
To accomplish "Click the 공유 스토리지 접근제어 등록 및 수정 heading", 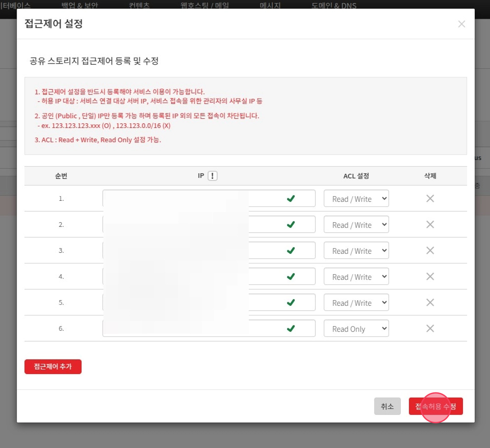I will 94,61.
